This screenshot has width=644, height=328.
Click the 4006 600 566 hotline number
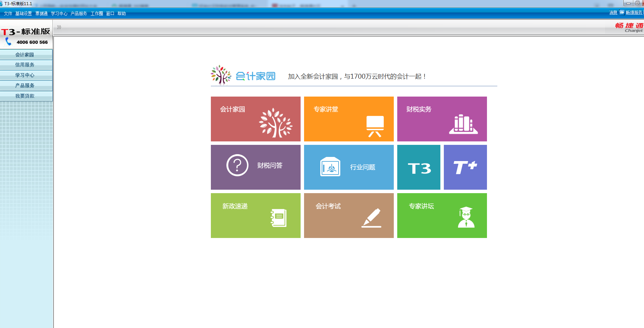32,42
